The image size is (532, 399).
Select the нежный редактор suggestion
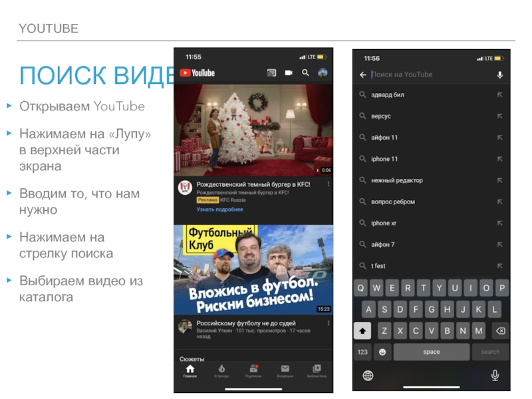point(432,180)
